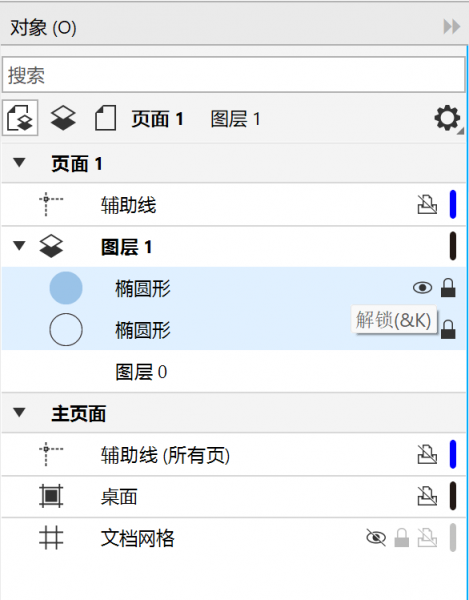Select the 页面 1 header row
The width and height of the screenshot is (469, 600).
click(234, 163)
